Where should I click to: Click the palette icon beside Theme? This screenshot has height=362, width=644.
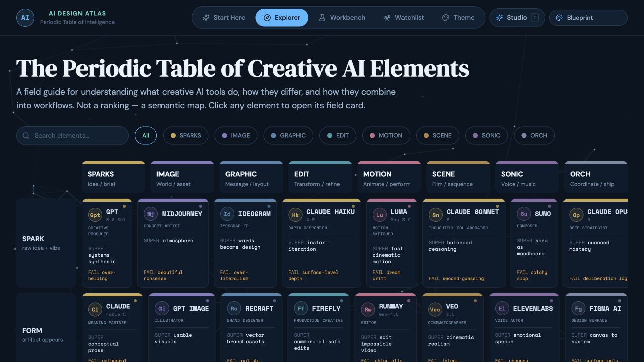tap(446, 18)
